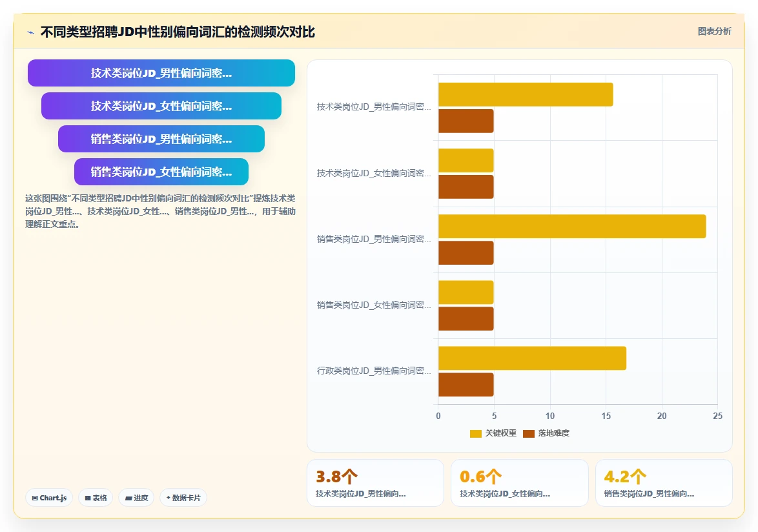This screenshot has height=532, width=758.
Task: Select the second funnel bar 技术类岗位JD_女性偏向词密
Action: click(161, 106)
